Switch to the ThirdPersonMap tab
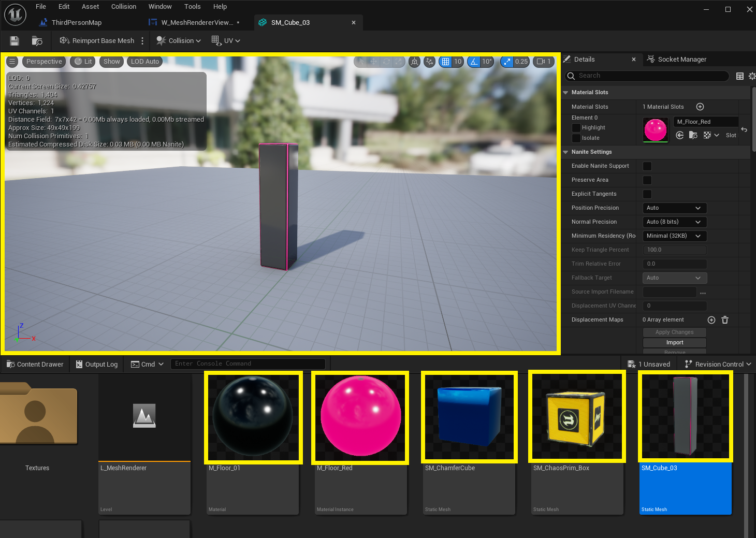The width and height of the screenshot is (756, 538). click(76, 23)
